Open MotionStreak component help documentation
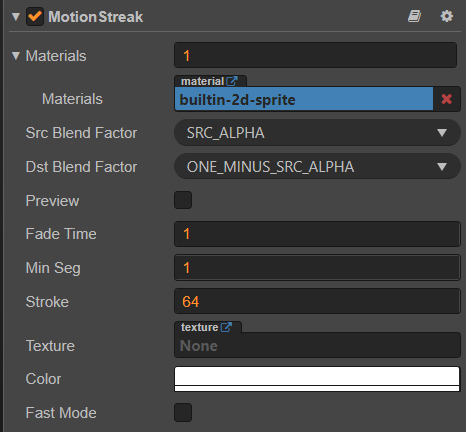Viewport: 466px width, 432px height. click(x=414, y=16)
